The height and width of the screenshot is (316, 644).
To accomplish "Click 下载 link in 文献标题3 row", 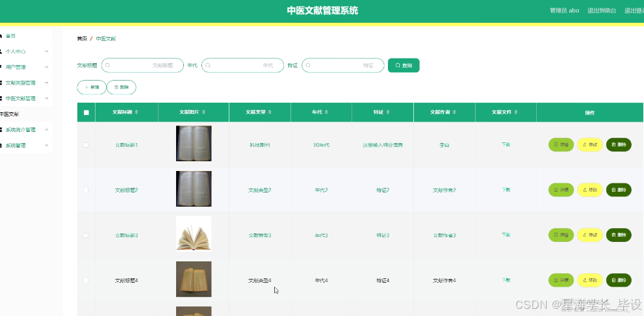I will pos(506,235).
